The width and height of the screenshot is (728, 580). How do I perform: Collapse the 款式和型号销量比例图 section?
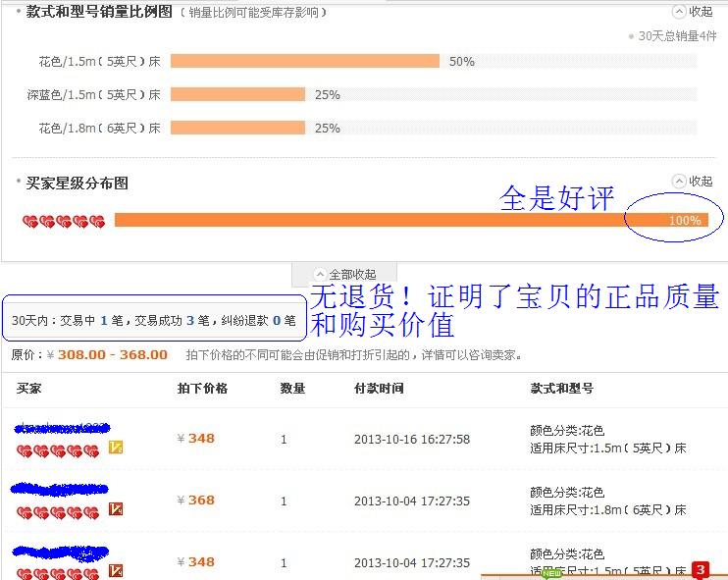point(693,12)
